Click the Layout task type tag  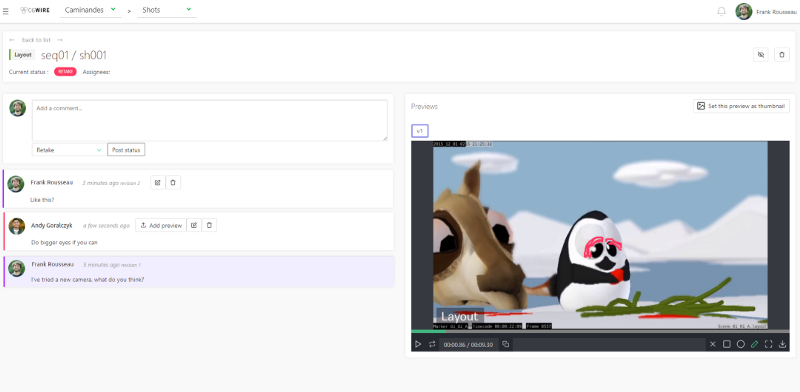(23, 55)
